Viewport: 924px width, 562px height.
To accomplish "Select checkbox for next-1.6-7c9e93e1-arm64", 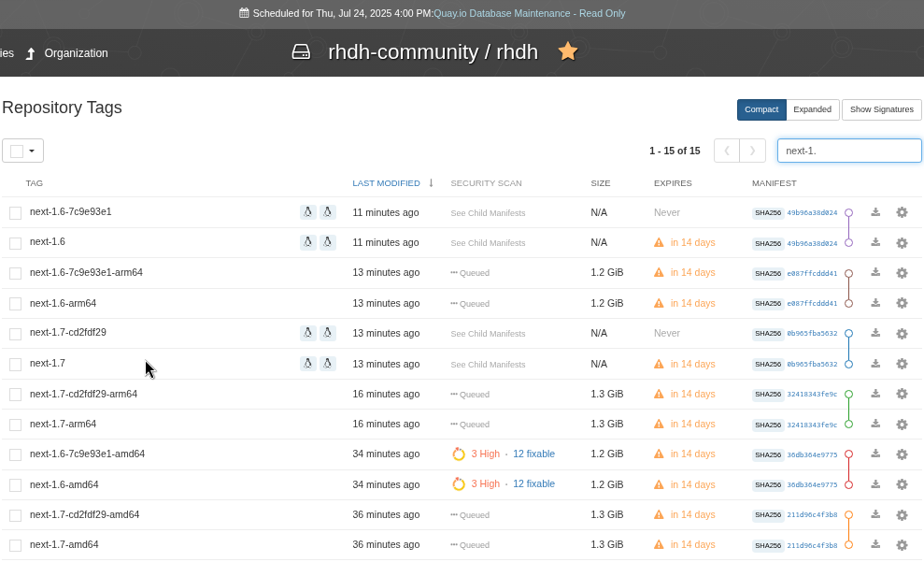I will [x=15, y=273].
